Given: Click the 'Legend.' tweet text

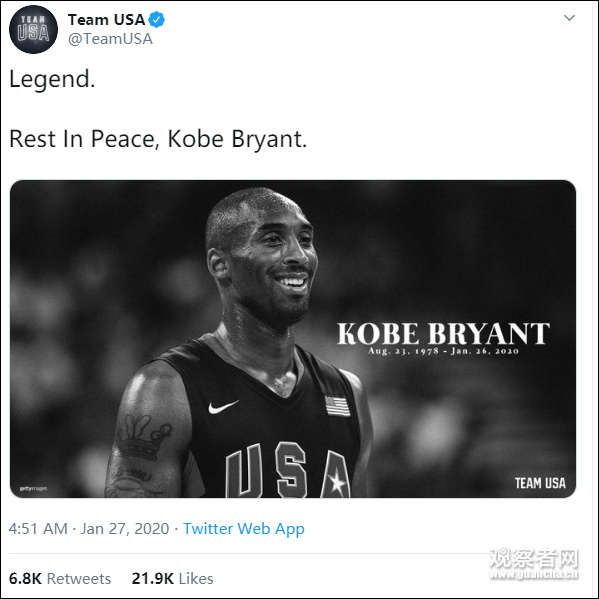Looking at the screenshot, I should click(x=52, y=79).
